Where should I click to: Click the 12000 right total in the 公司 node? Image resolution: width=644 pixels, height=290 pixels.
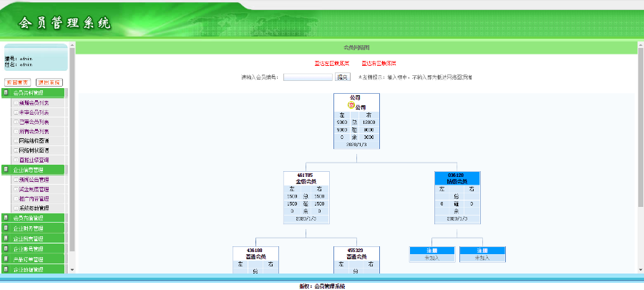point(369,122)
